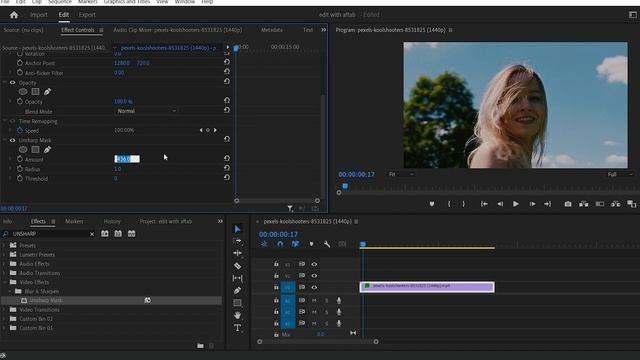Step back one frame
Screen dimensions: 640x360
(500, 204)
